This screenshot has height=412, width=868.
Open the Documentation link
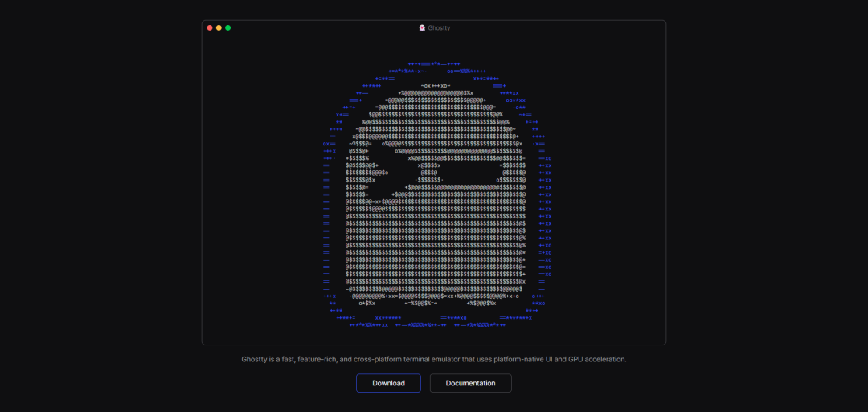(470, 383)
